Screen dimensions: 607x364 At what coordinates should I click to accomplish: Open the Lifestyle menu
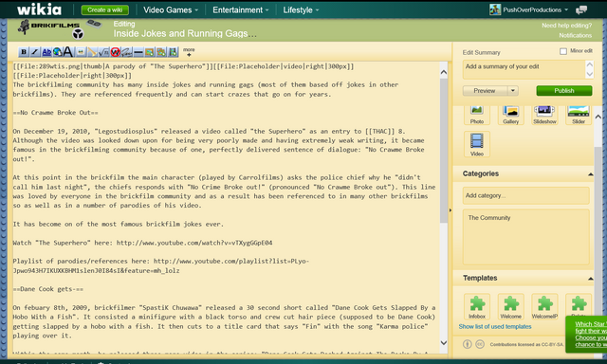pos(301,10)
